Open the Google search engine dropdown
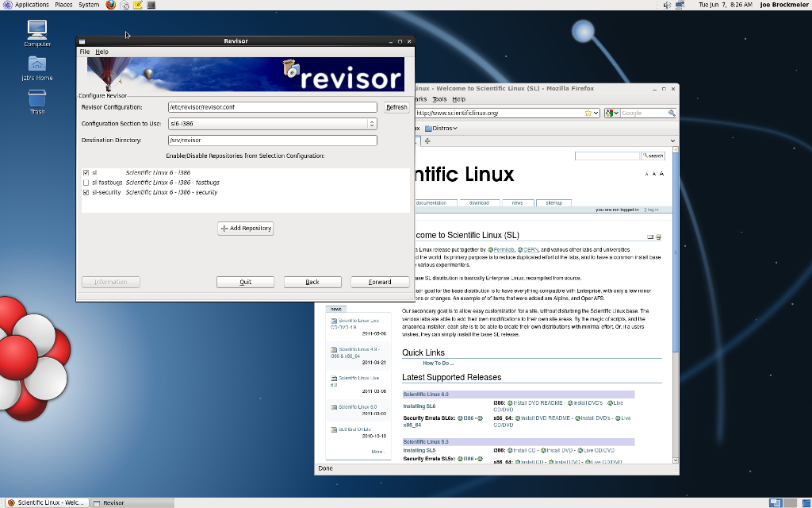The width and height of the screenshot is (812, 508). point(612,113)
